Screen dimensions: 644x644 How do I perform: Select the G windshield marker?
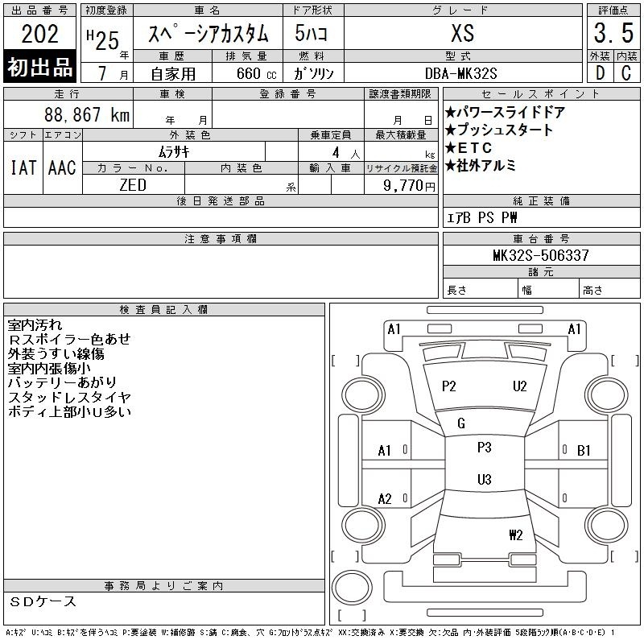click(461, 423)
